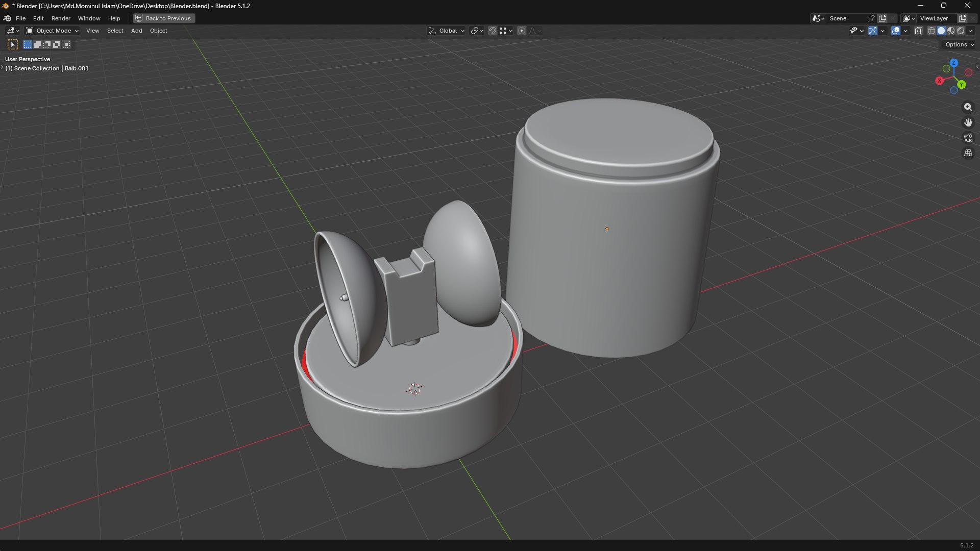Click the X axis on navigation gizmo
The height and width of the screenshot is (551, 980).
pyautogui.click(x=939, y=81)
